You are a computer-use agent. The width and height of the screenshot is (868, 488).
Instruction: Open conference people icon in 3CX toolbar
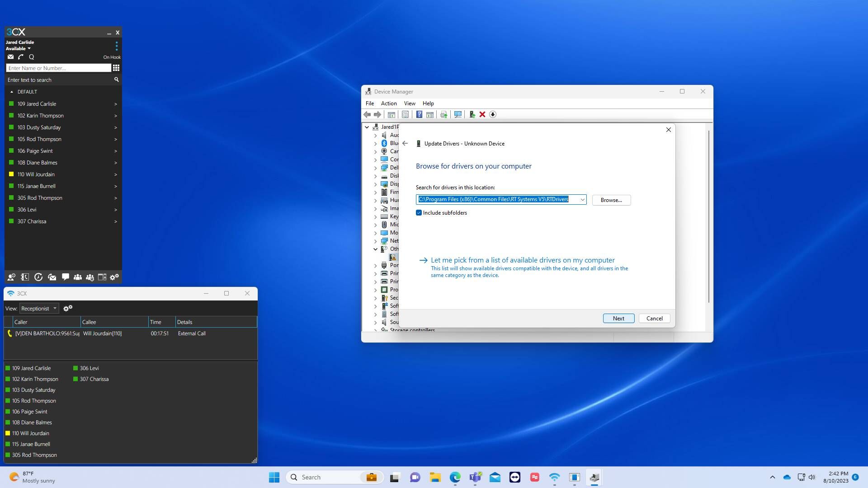point(78,277)
